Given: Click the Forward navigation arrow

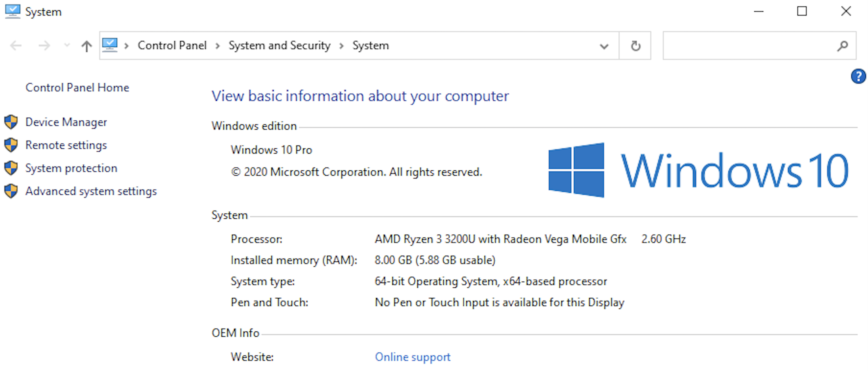Looking at the screenshot, I should (x=44, y=46).
